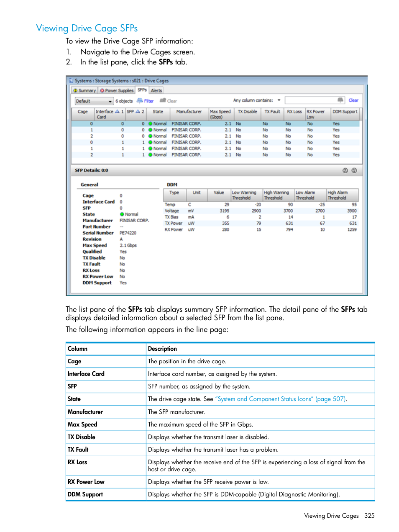399x532 pixels.
Task: Click the green Normal icon in last list row
Action: pos(151,155)
